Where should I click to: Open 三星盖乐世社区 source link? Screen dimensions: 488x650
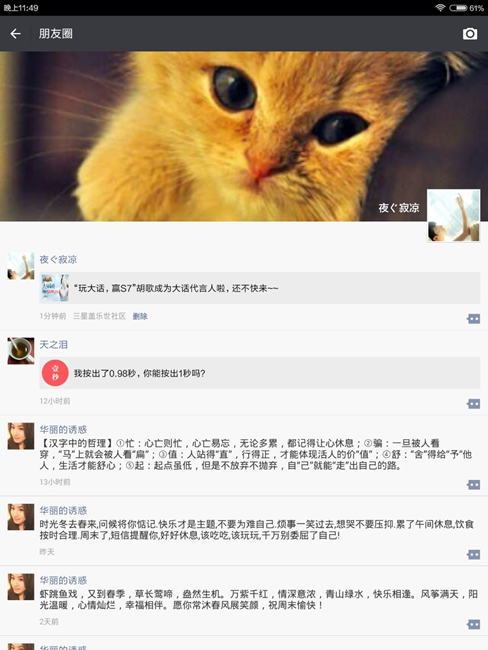[99, 316]
